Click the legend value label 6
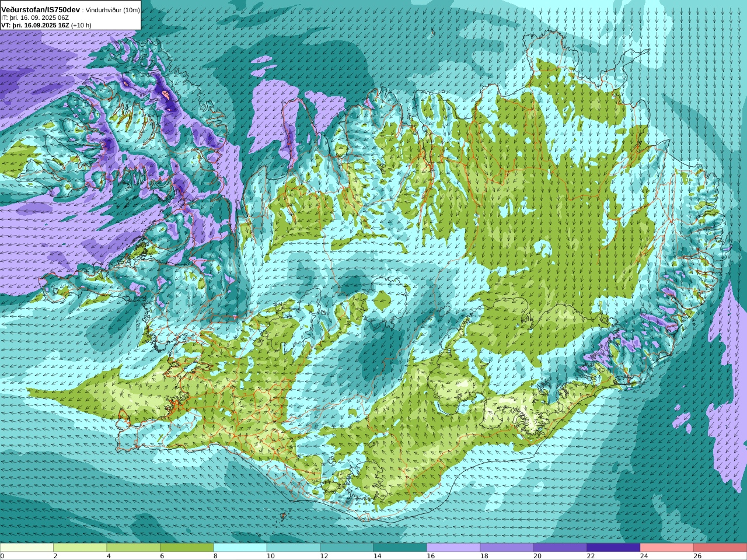This screenshot has width=747, height=560. pyautogui.click(x=162, y=556)
